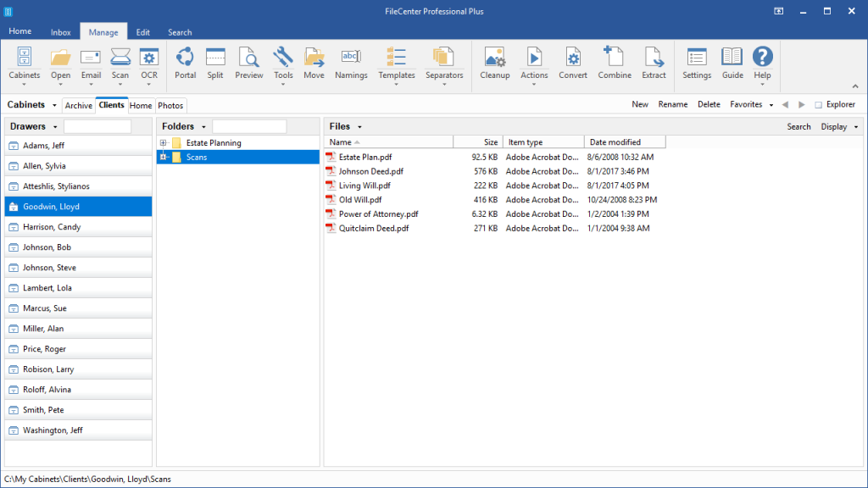Select Old Will.pdf file
The image size is (868, 488).
(360, 200)
